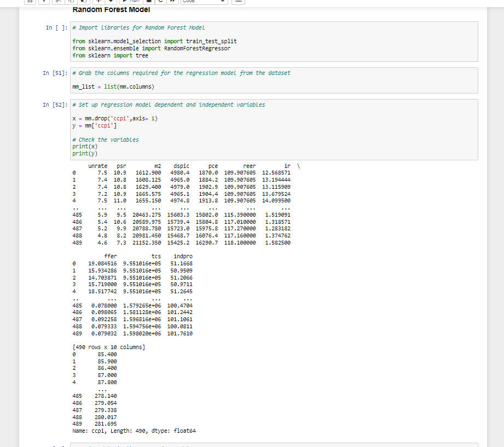The width and height of the screenshot is (504, 447).
Task: Click the indpro value 51.1668
Action: pyautogui.click(x=181, y=264)
